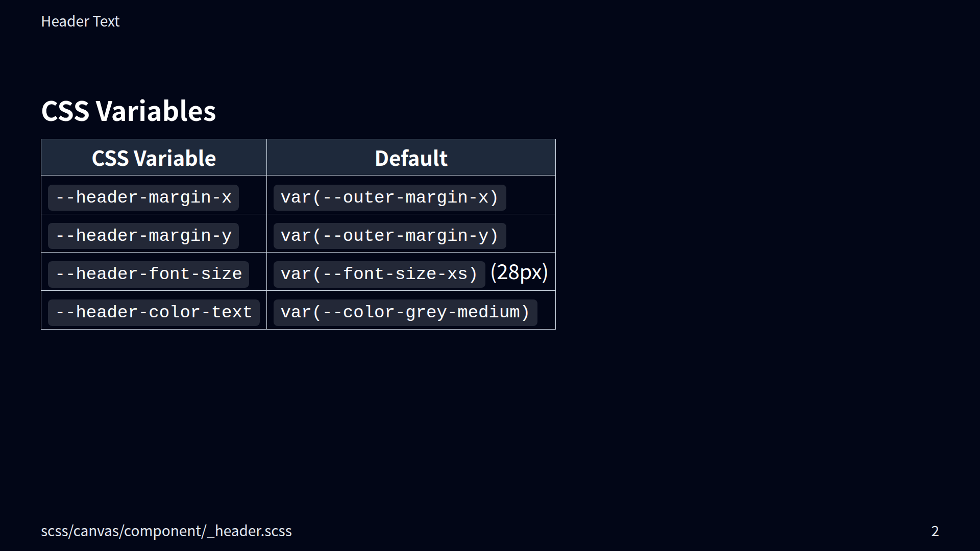Image resolution: width=980 pixels, height=551 pixels.
Task: Select the --header-font-size variable name
Action: point(149,274)
